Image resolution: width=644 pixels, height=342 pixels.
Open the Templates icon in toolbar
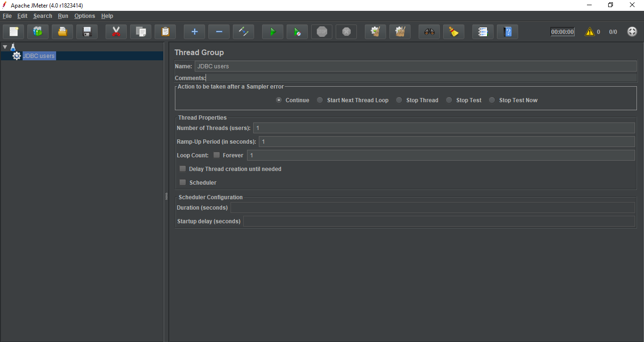[38, 32]
